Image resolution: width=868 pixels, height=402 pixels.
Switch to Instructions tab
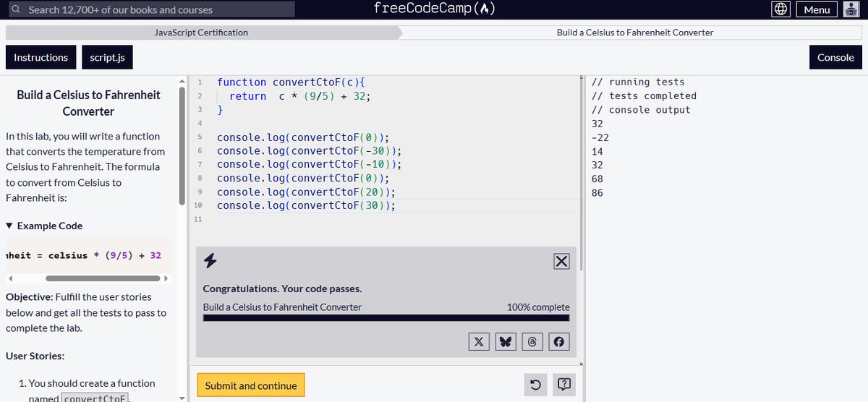tap(41, 58)
